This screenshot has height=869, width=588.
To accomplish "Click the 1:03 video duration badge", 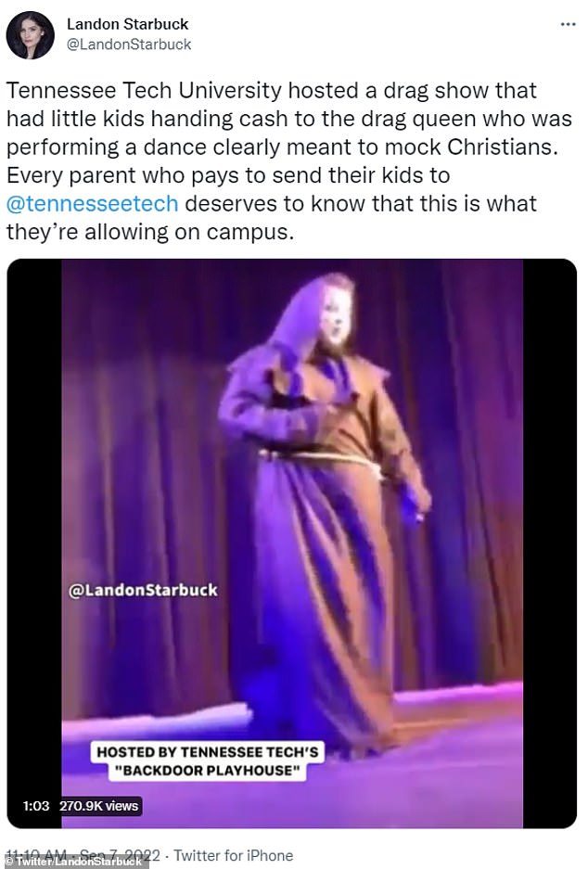I will click(35, 806).
